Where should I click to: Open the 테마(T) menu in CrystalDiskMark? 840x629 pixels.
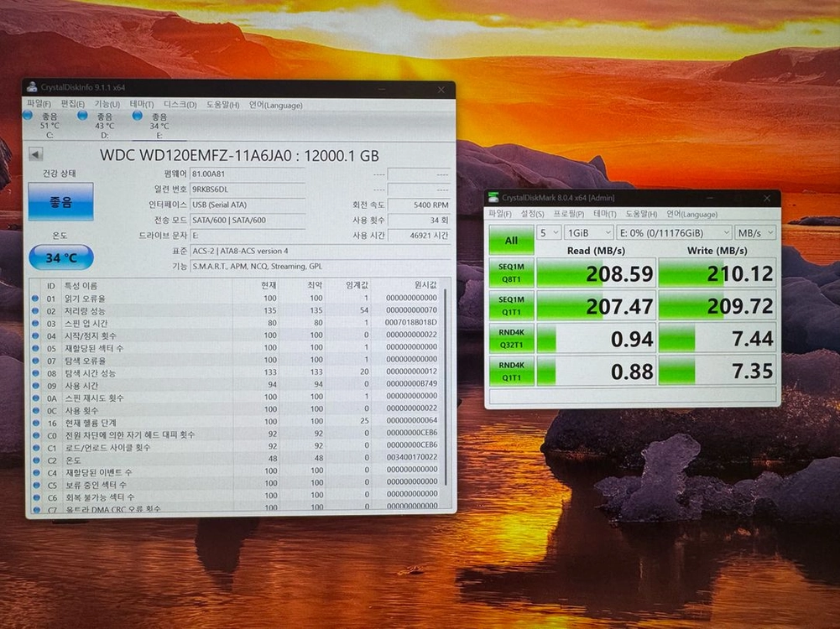[605, 214]
